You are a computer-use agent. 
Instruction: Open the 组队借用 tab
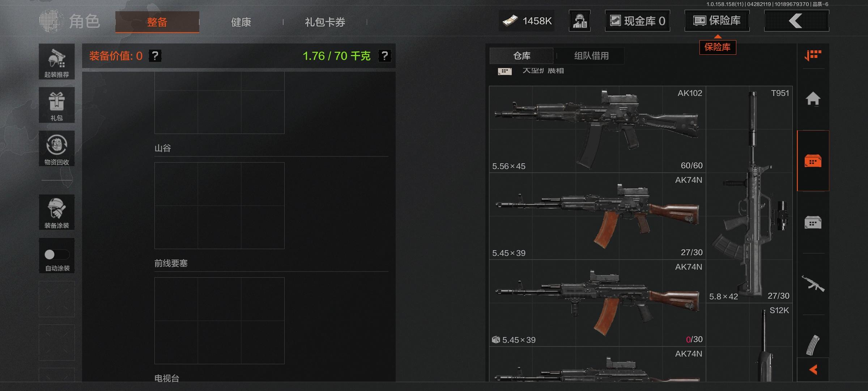591,56
